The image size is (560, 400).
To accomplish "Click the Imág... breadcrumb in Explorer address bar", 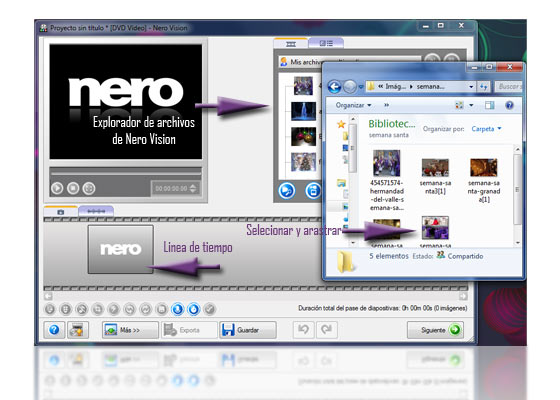I will pos(395,86).
